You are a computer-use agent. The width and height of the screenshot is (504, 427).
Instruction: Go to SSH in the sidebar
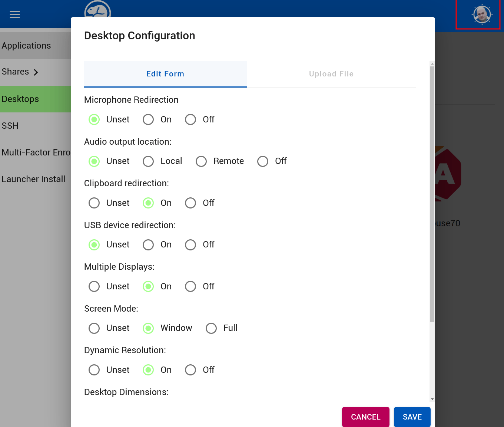pyautogui.click(x=10, y=126)
